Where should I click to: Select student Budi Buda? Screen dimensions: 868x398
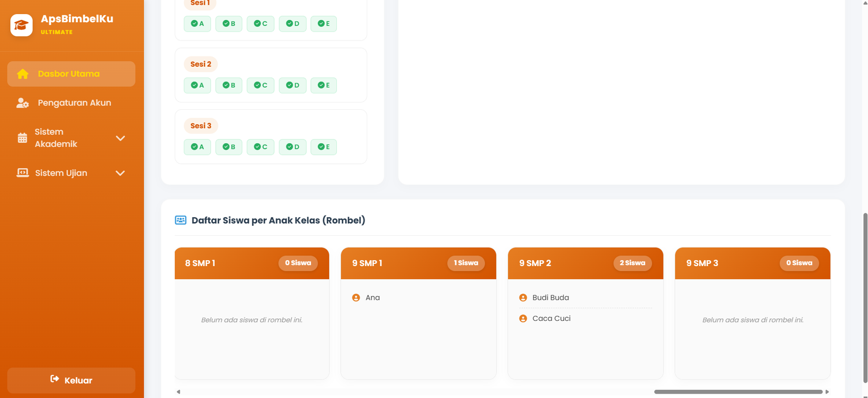pyautogui.click(x=551, y=298)
